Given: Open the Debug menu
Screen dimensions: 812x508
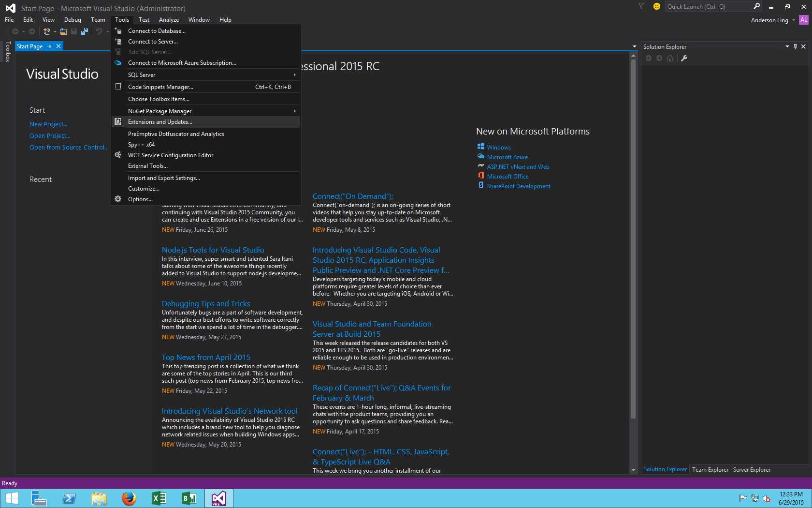Looking at the screenshot, I should pyautogui.click(x=72, y=20).
